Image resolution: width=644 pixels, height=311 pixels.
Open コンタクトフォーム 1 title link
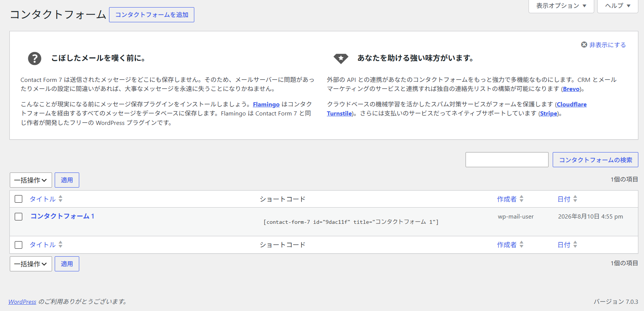coord(62,216)
